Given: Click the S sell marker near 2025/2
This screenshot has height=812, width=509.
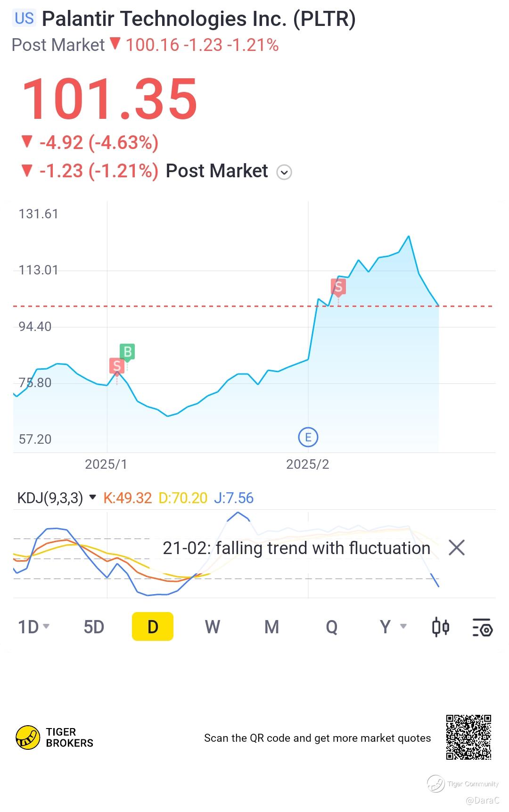Looking at the screenshot, I should pos(338,287).
